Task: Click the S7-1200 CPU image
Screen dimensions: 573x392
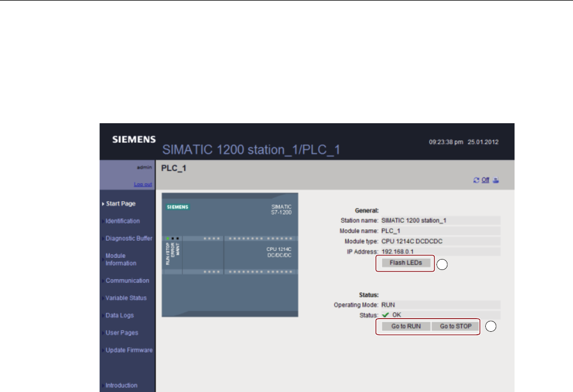Action: pos(230,255)
